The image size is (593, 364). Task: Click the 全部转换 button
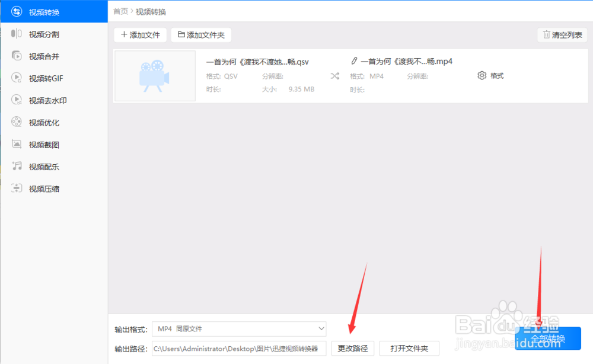click(547, 339)
